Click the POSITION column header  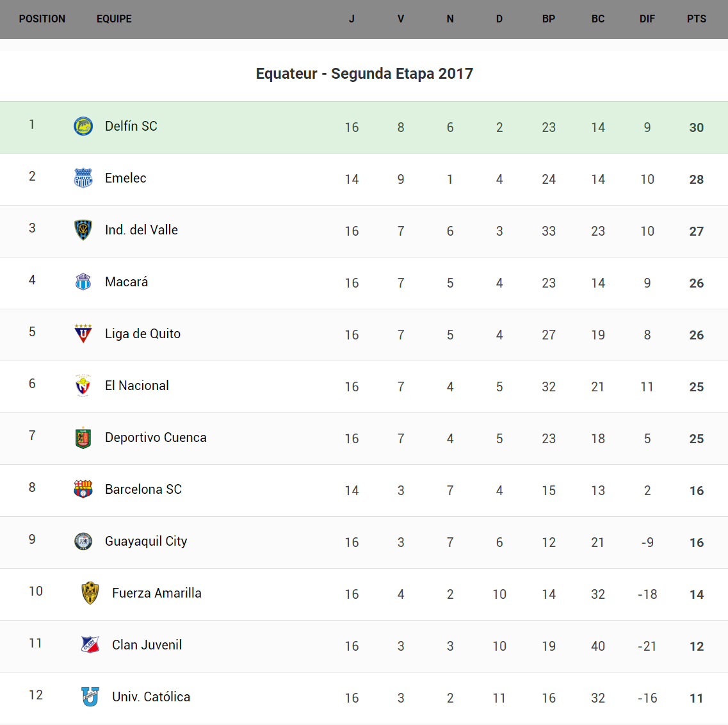tap(42, 19)
